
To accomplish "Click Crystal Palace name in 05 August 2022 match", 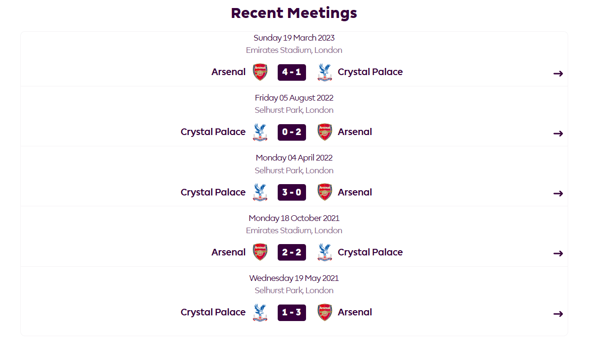I will point(213,132).
